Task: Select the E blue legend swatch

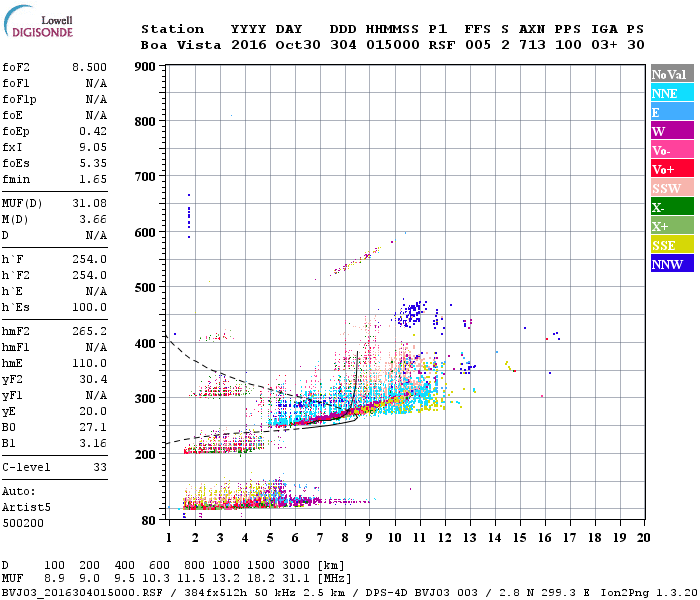Action: click(672, 112)
